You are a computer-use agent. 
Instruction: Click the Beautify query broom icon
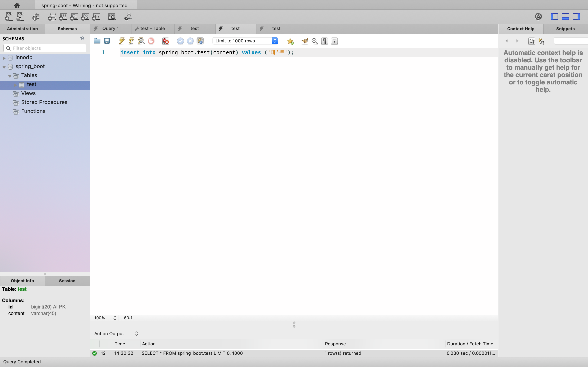point(305,41)
